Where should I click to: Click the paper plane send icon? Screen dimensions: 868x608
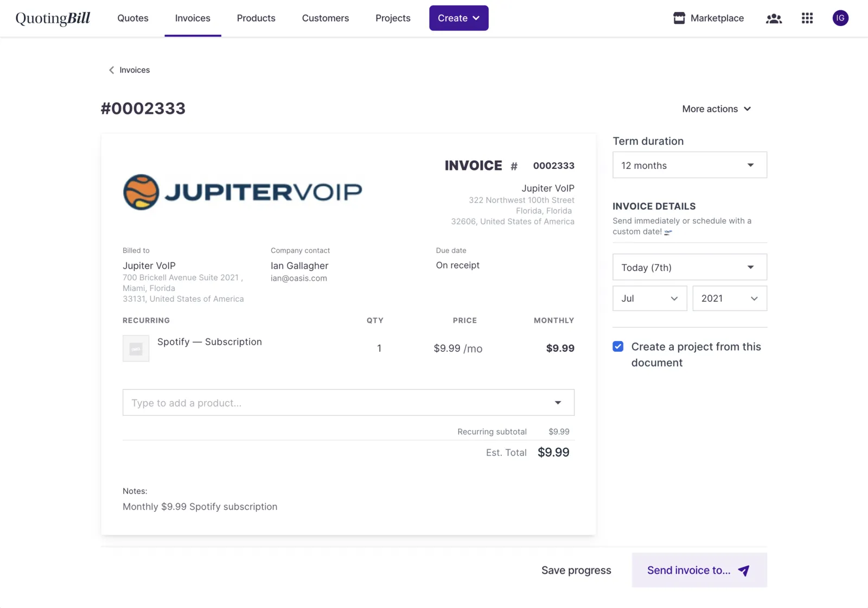coord(744,571)
